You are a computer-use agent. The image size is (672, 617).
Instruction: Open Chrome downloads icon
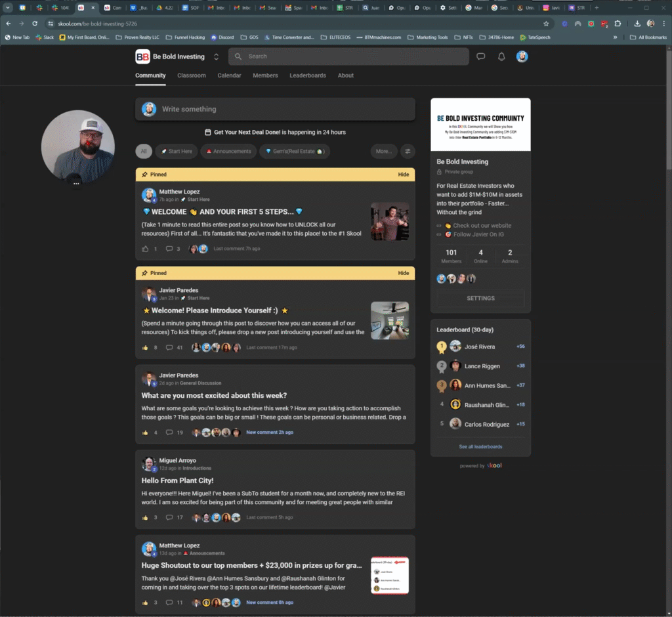point(637,24)
